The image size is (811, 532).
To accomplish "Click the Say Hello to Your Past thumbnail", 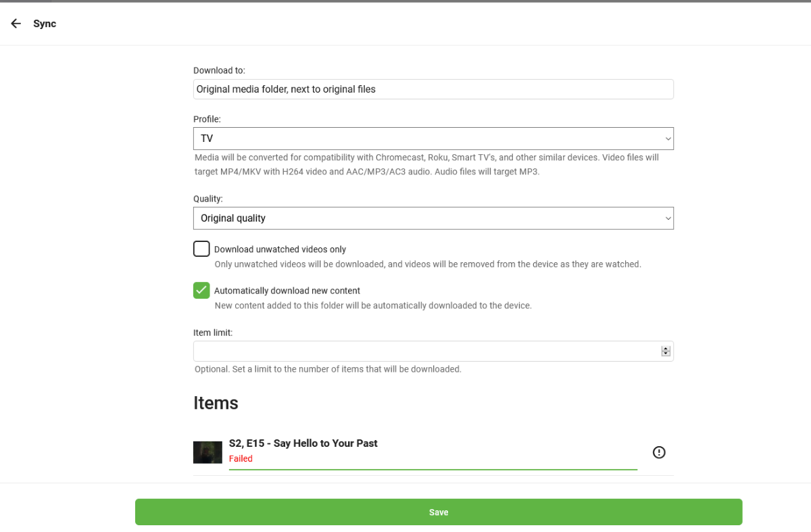I will (x=207, y=452).
